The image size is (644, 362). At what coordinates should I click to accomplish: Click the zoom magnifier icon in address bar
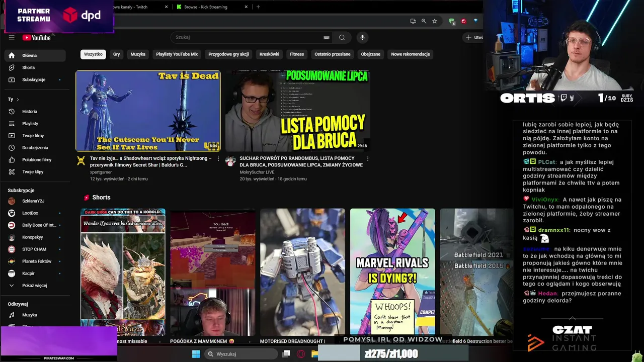tap(424, 21)
